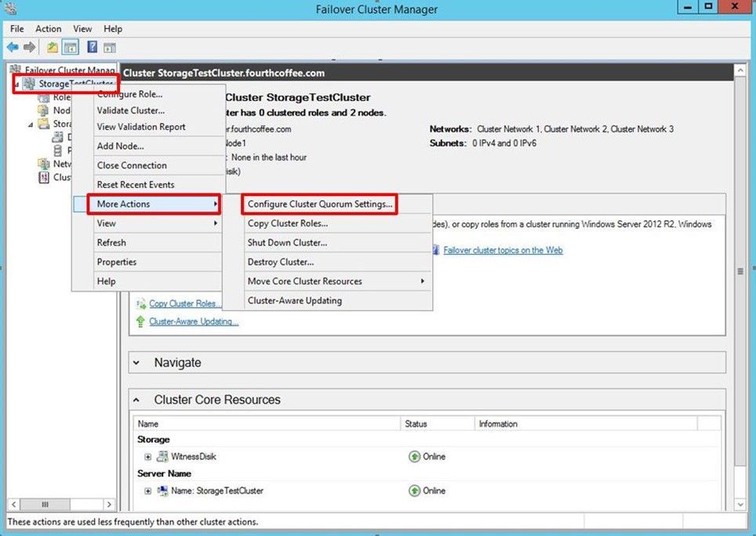Click the Name column header
The image size is (756, 536).
coord(267,424)
